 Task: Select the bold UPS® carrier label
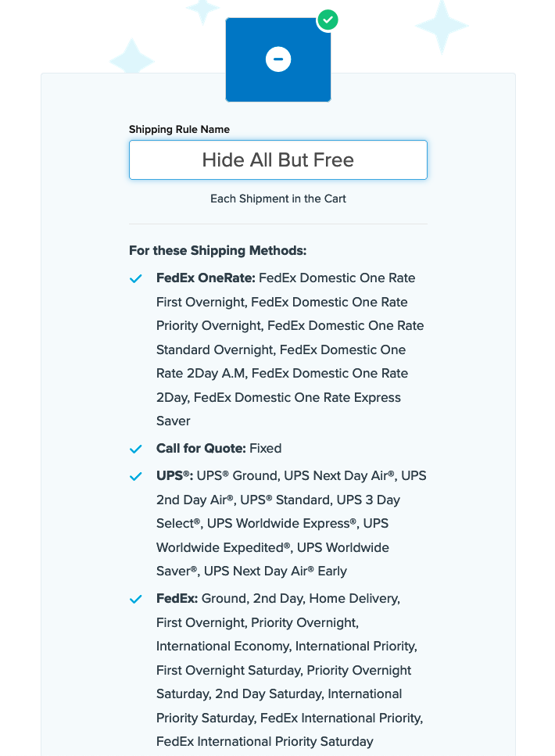[x=175, y=476]
